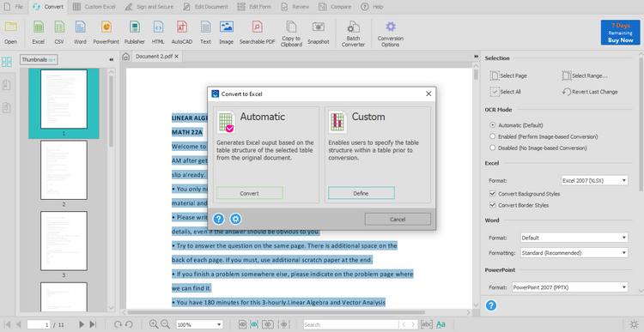Click Select All in the Selection panel
The width and height of the screenshot is (644, 332).
[506, 92]
